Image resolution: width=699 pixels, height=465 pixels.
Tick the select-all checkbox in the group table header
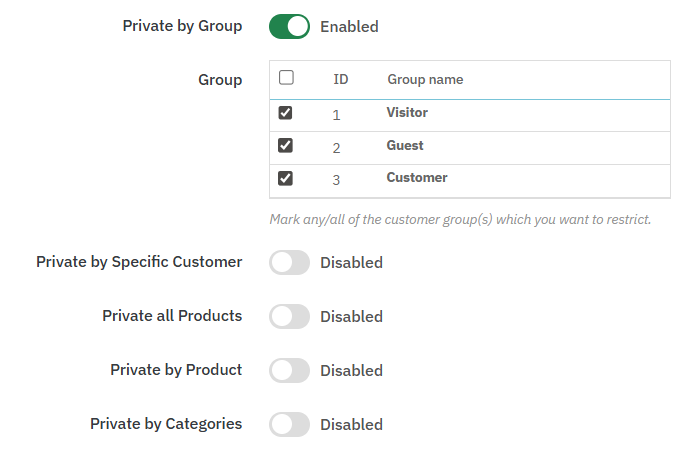pyautogui.click(x=286, y=78)
